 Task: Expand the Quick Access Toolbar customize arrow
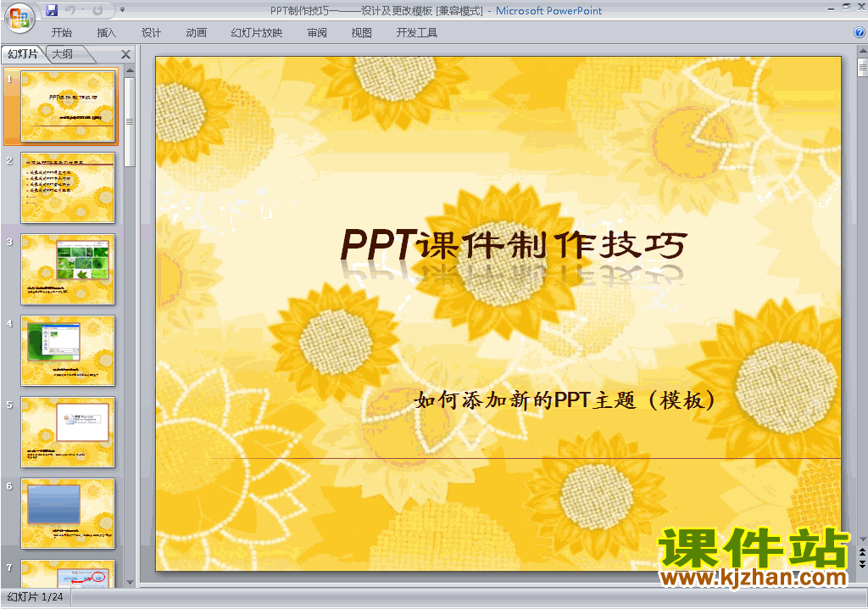(122, 10)
